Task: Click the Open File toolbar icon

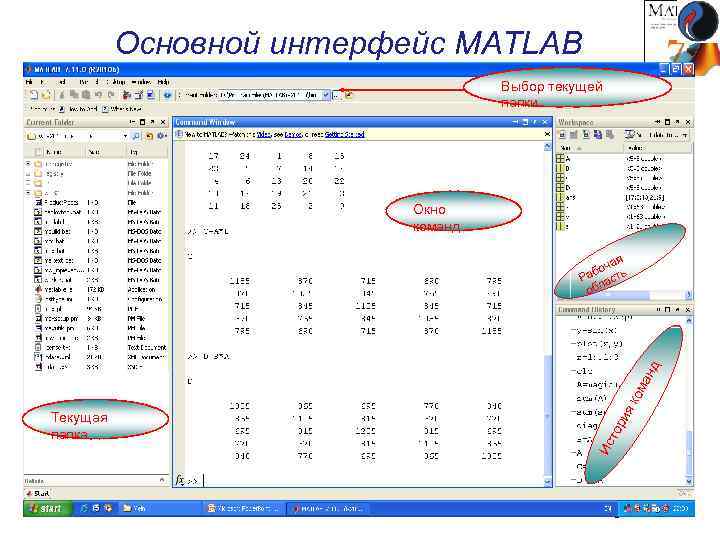Action: pos(46,95)
